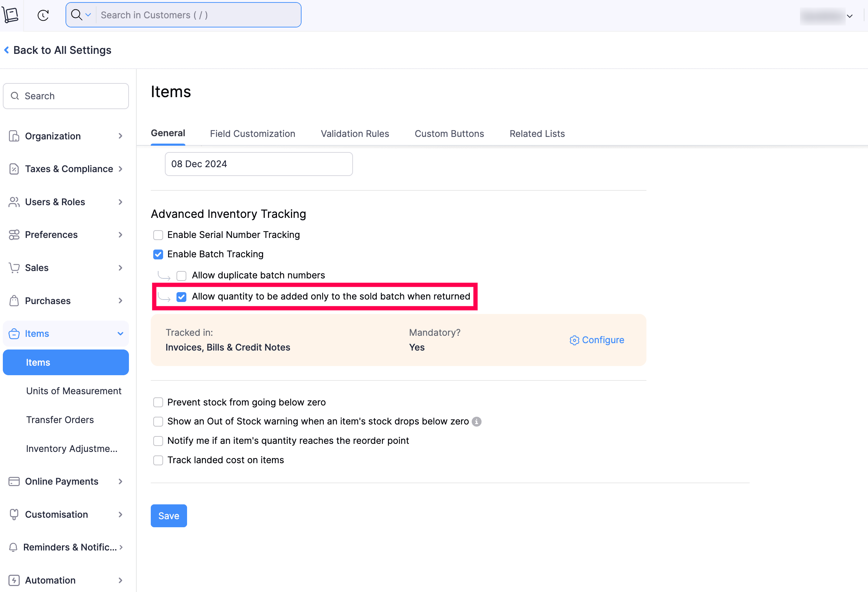
Task: Click the recent history clock icon
Action: pos(43,15)
